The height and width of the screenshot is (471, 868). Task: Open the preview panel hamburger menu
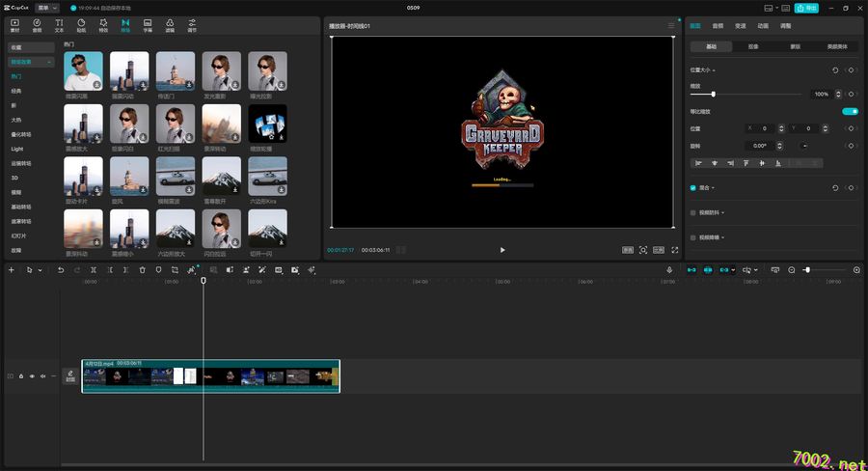point(671,26)
